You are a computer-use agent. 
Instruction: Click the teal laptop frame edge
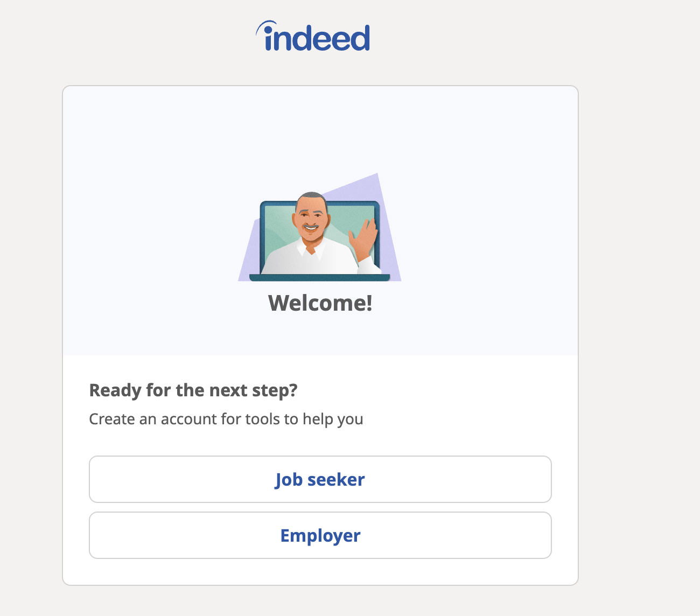262,237
